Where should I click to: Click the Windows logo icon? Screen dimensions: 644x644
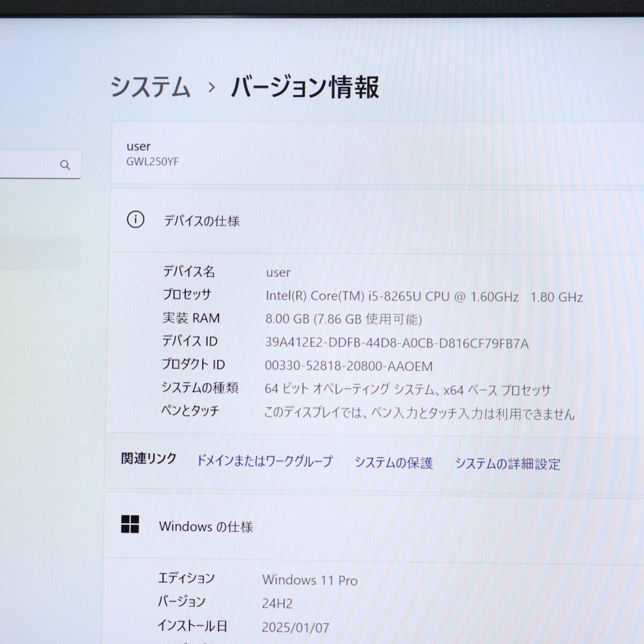click(x=130, y=524)
